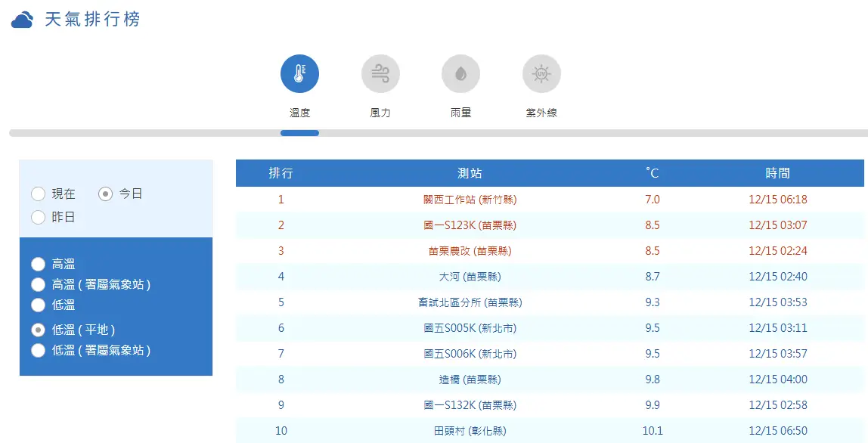Select 低溫 (平地) radio option

(x=38, y=330)
